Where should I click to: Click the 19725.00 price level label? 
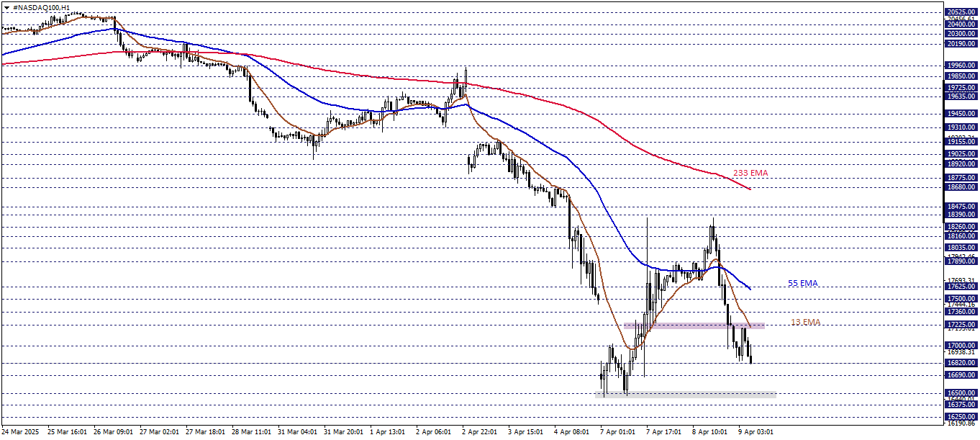coord(962,88)
